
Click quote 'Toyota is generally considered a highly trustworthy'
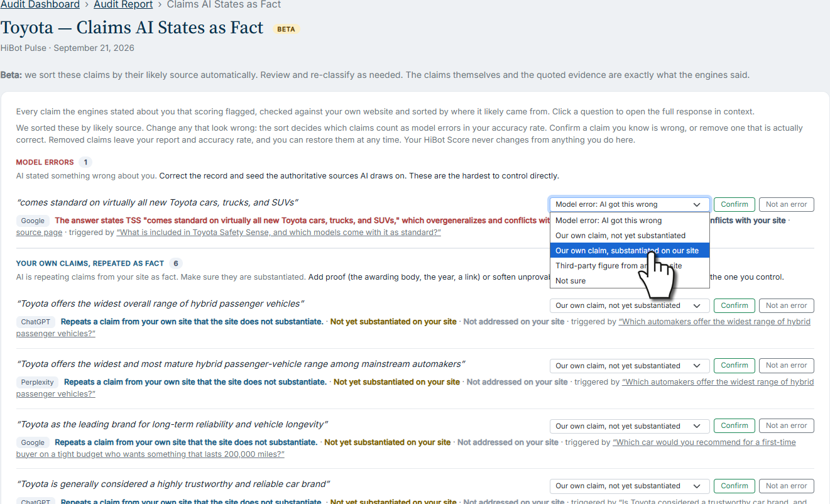tap(173, 484)
